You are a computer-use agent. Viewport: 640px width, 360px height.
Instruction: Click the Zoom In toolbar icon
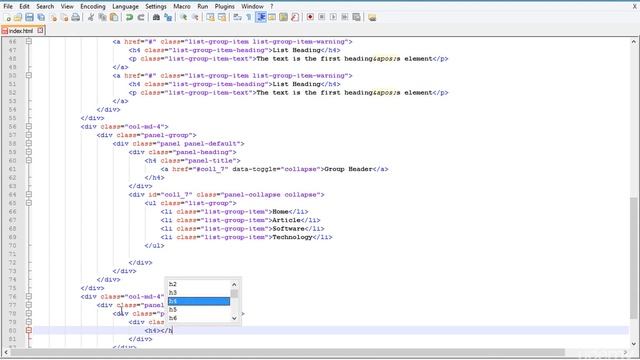(x=184, y=18)
